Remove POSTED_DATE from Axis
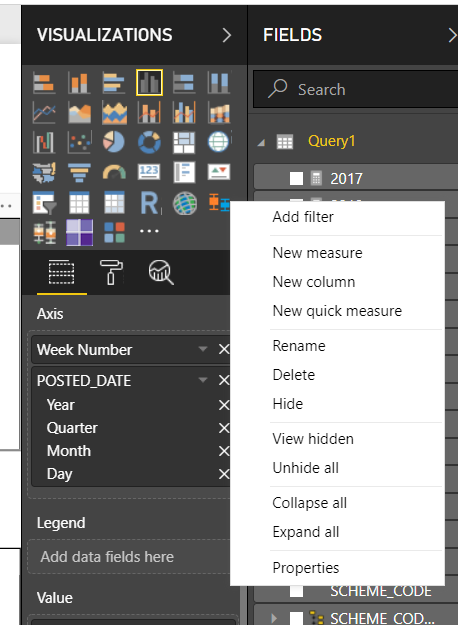 click(224, 380)
